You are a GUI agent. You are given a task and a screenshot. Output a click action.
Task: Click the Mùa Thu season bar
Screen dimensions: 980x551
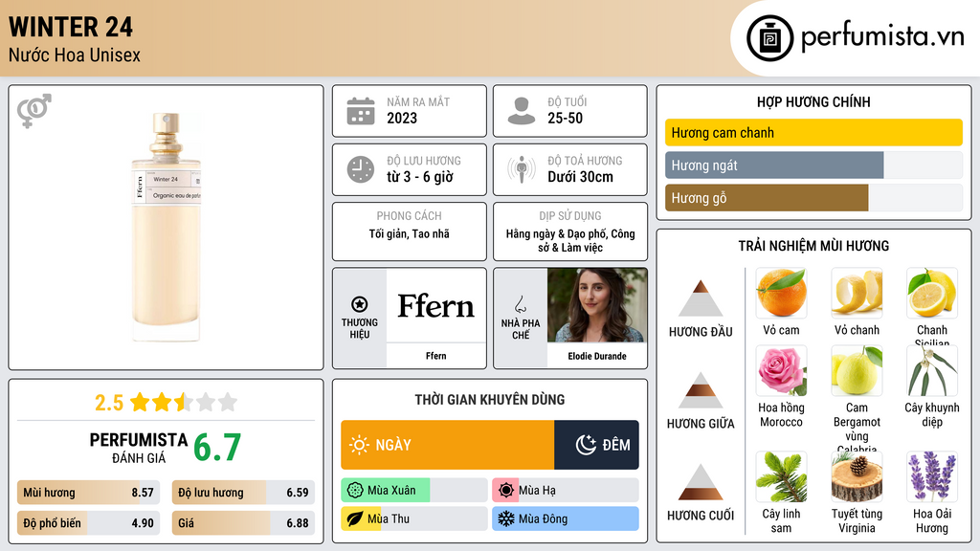(414, 519)
